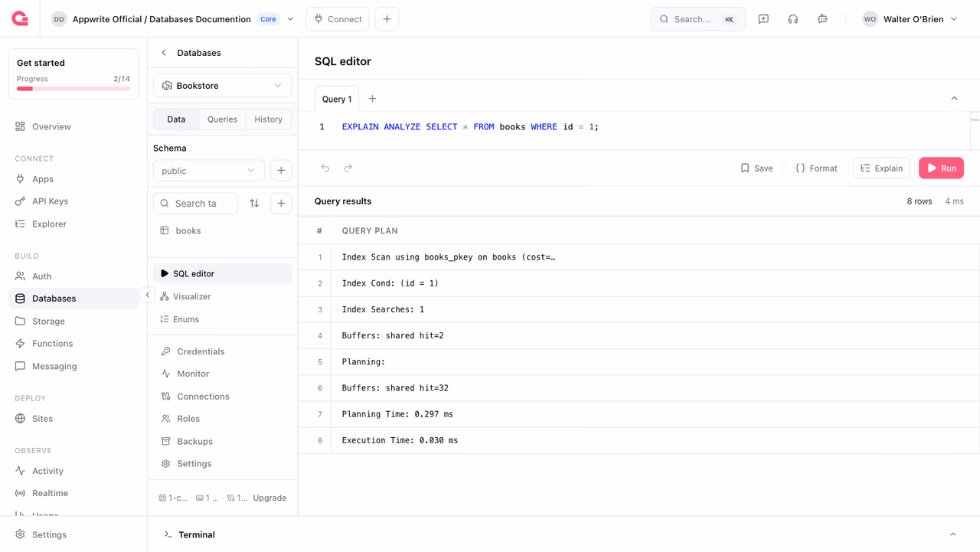
Task: Open the Visualizer
Action: (x=222, y=296)
